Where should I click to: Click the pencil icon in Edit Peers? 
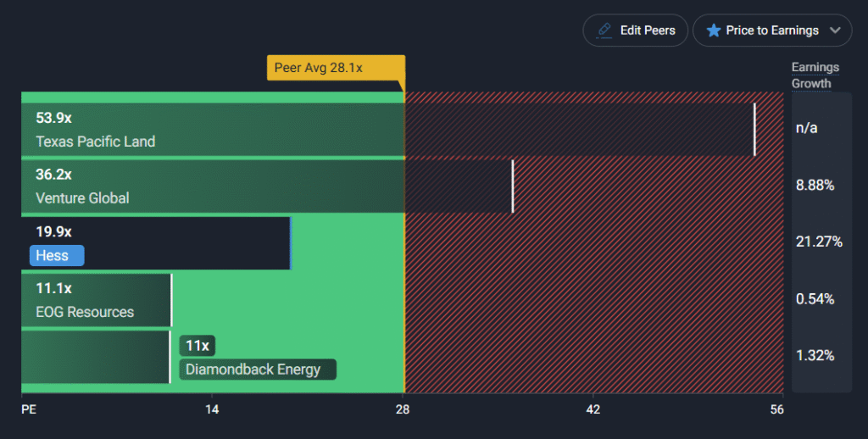pyautogui.click(x=604, y=30)
